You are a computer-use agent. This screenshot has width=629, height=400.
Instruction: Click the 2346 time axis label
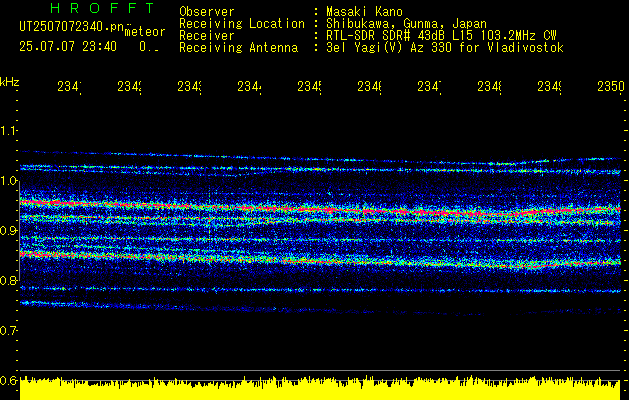point(369,86)
